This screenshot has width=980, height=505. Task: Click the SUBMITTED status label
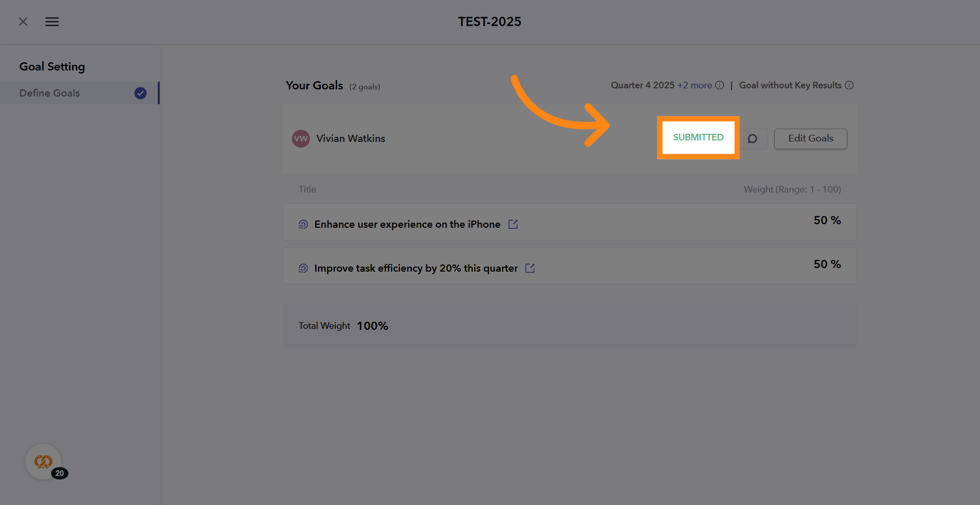point(698,137)
